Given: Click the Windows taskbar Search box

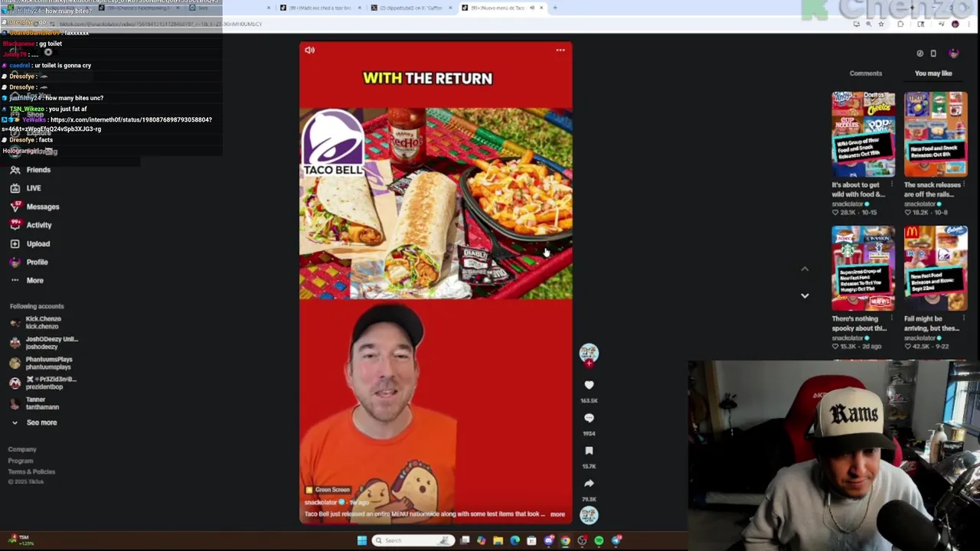Looking at the screenshot, I should click(413, 540).
